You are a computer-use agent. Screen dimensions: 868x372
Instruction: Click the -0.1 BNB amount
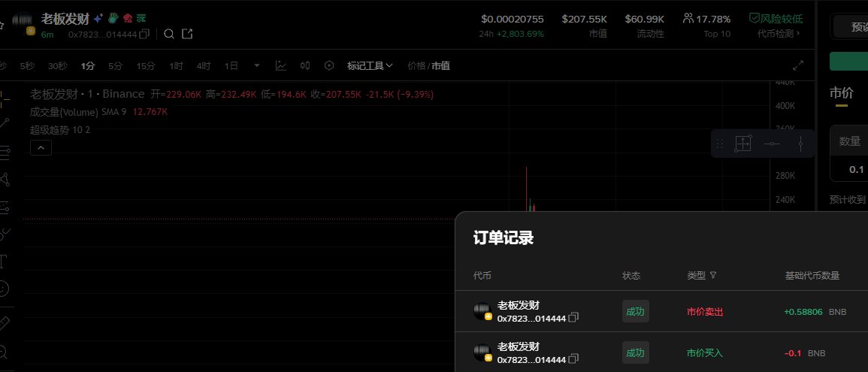coord(804,353)
